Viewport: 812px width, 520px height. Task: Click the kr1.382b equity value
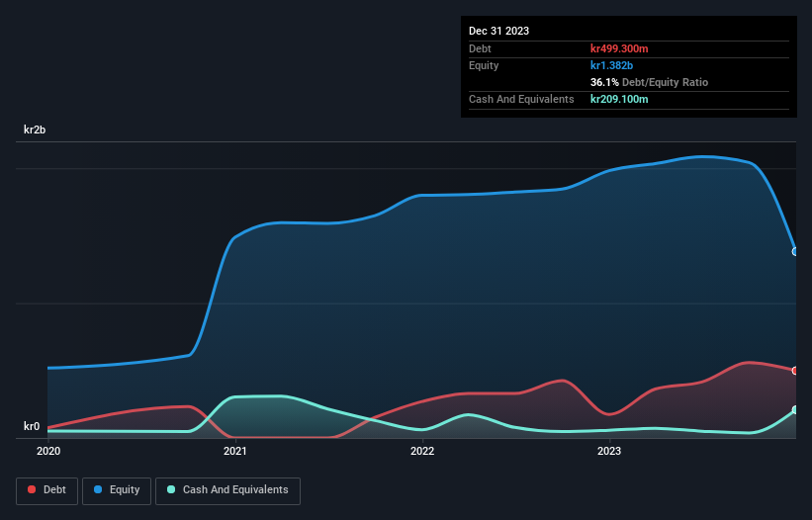(x=611, y=65)
